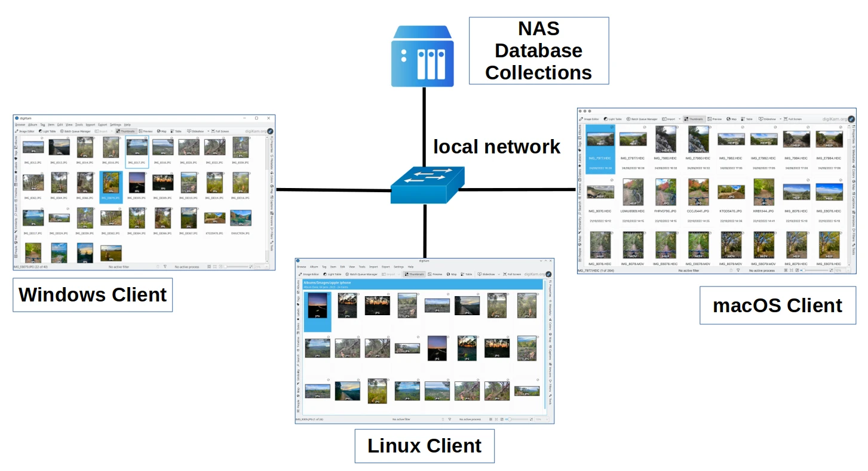
Task: Toggle Preview mode in the Linux client
Action: point(435,274)
